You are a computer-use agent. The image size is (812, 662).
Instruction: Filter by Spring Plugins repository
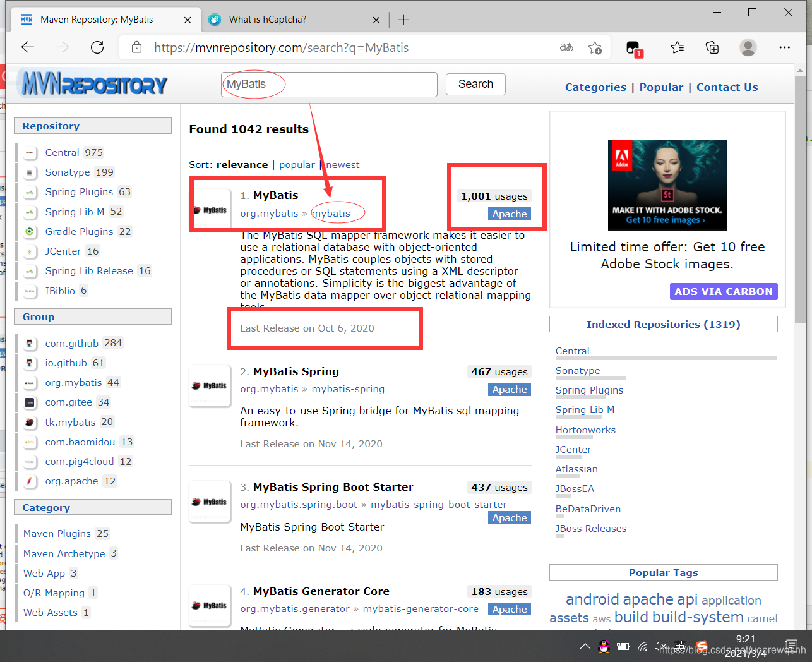(79, 191)
